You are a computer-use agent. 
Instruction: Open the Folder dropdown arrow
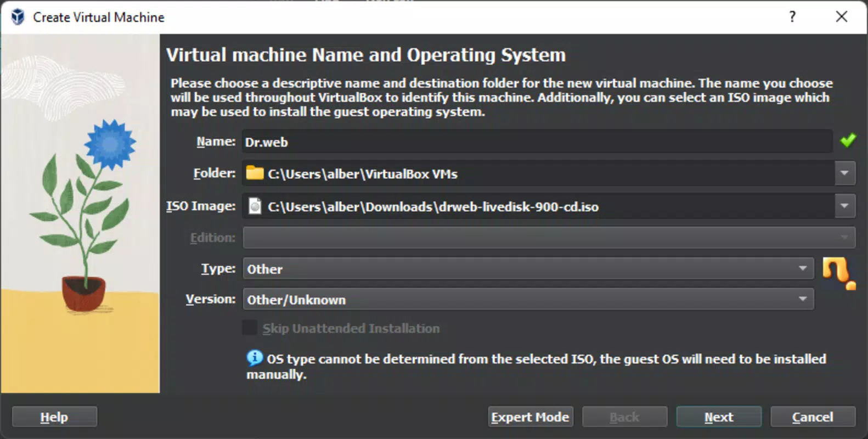(844, 173)
